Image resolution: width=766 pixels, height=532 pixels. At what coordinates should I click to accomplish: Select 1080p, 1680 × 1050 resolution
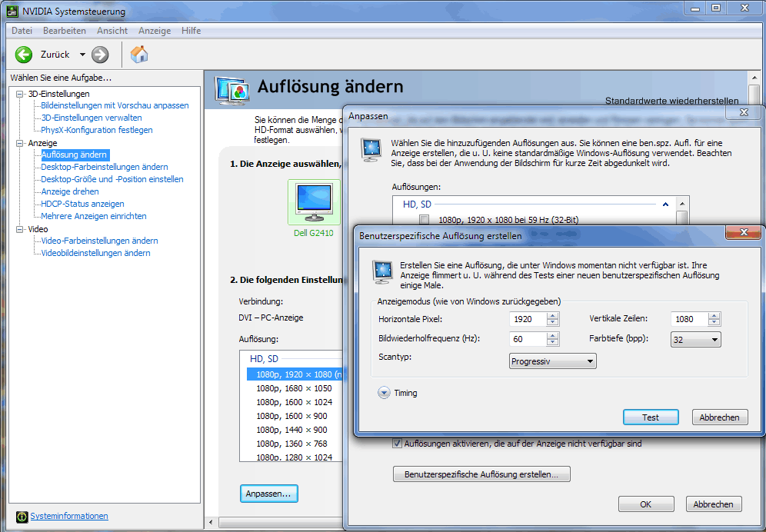(294, 388)
